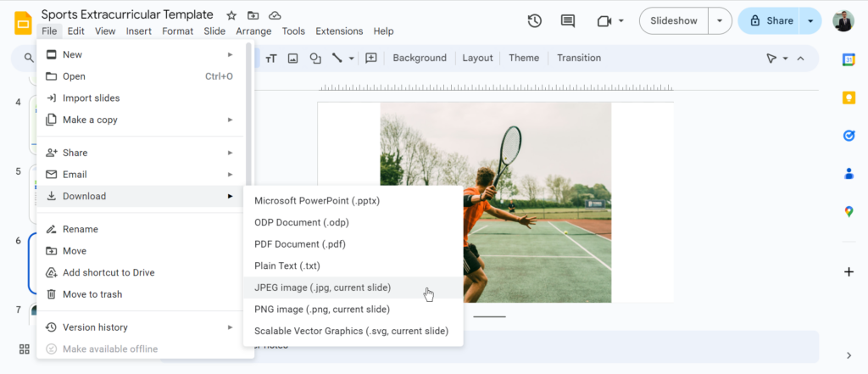Open the Version history submenu
Image resolution: width=868 pixels, height=374 pixels.
click(95, 327)
